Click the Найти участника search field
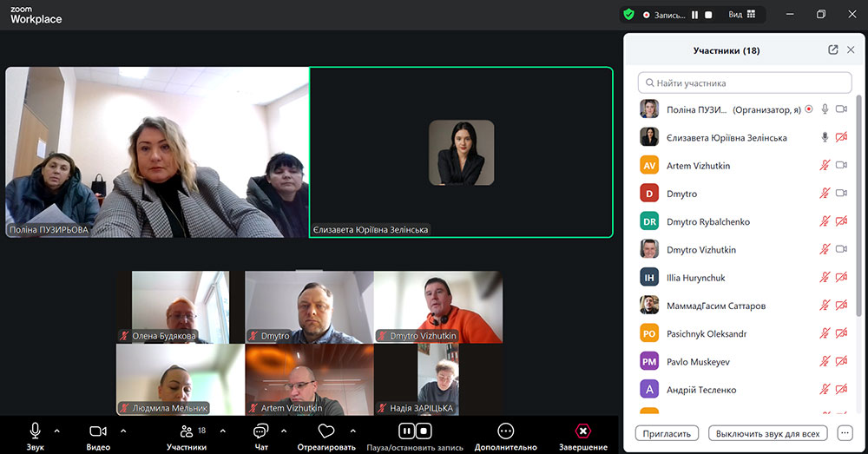Screen dimensions: 868x454 coord(745,83)
